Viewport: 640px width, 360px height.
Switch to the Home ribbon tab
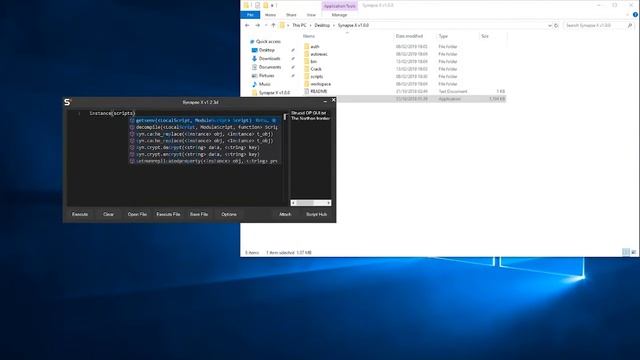pos(270,15)
